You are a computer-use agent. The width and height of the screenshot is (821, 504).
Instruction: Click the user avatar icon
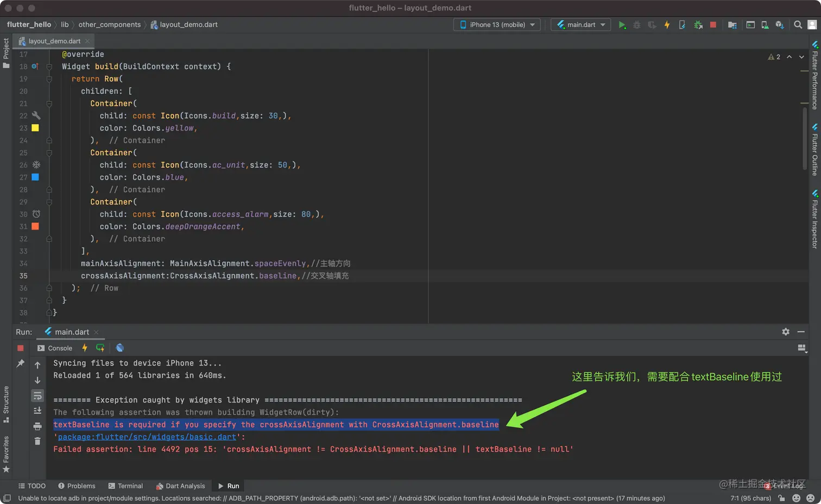(812, 25)
